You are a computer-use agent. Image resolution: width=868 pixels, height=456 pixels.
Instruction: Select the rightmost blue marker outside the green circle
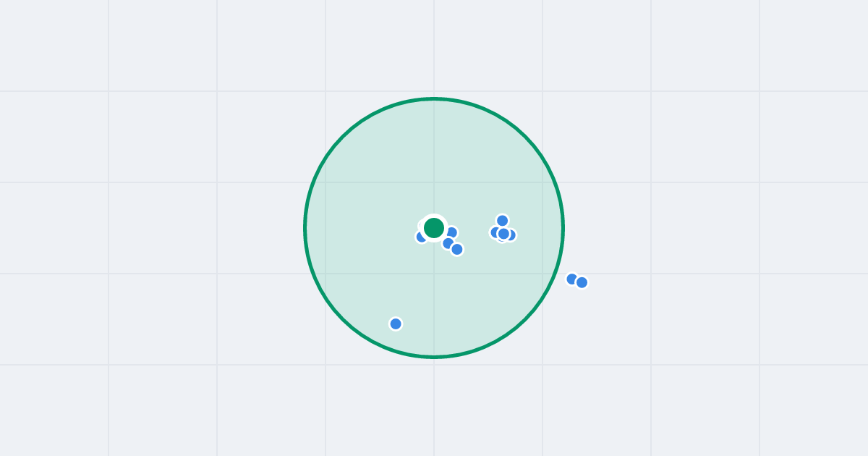click(582, 282)
